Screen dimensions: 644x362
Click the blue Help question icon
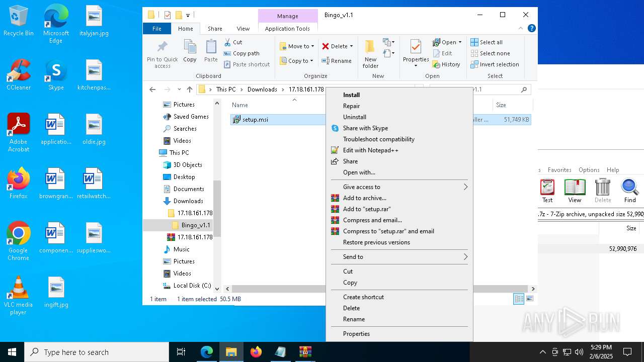(531, 29)
